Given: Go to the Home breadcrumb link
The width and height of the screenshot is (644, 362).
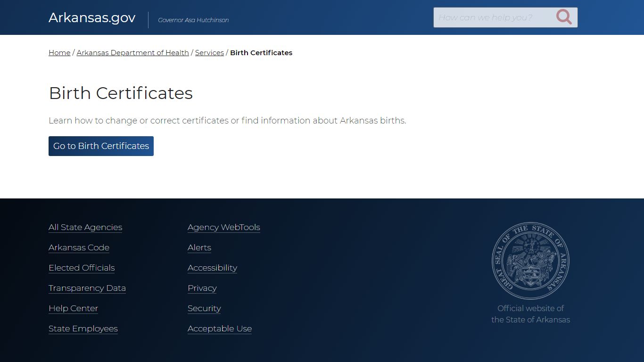Looking at the screenshot, I should (x=59, y=53).
